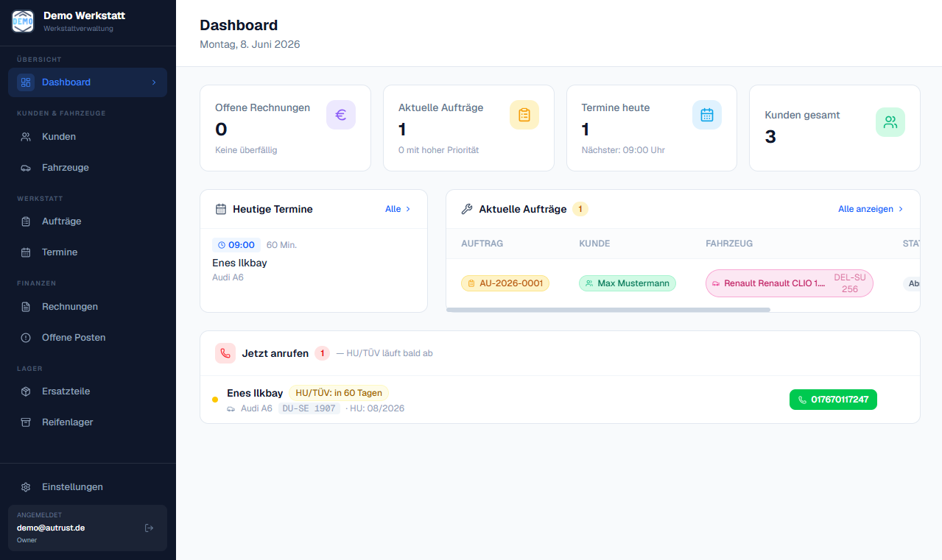Open the Renault Renault CLIO vehicle badge
This screenshot has height=560, width=942.
(790, 283)
